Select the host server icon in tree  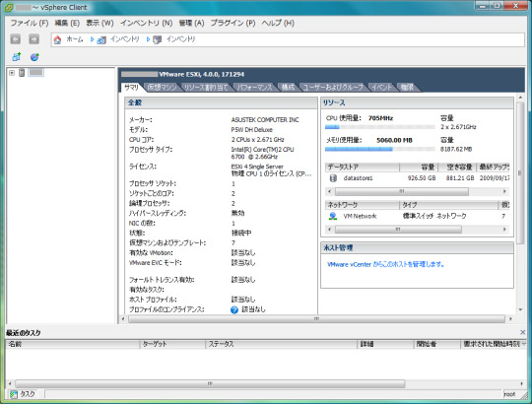22,73
